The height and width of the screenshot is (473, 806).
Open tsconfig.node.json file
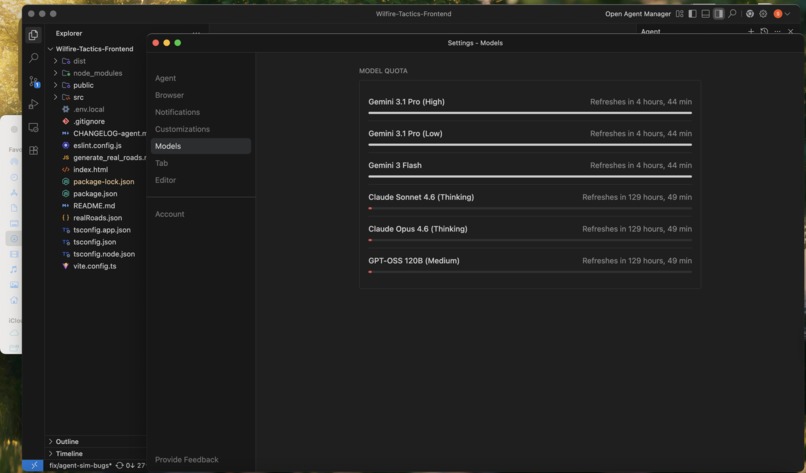[104, 254]
